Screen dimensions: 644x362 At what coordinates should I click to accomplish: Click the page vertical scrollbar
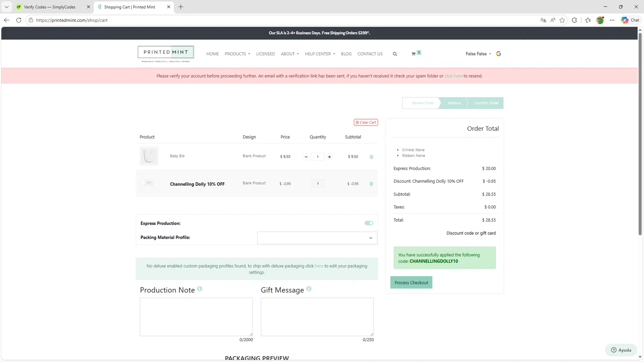point(640,134)
